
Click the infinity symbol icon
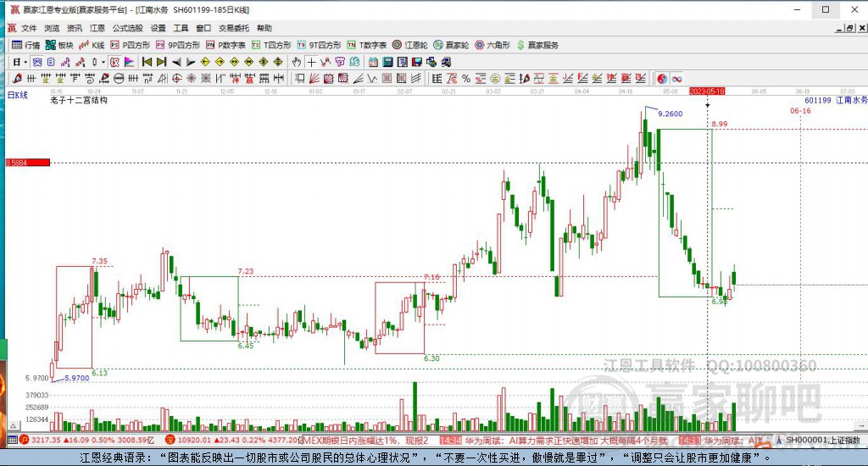[676, 78]
